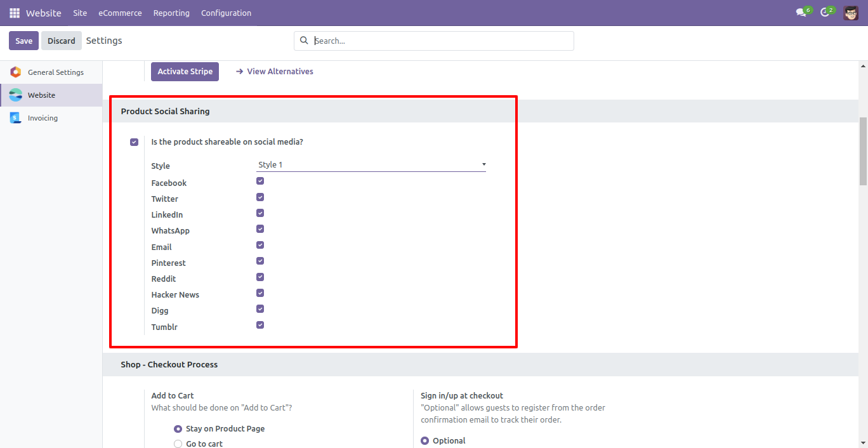Click the Shop - Checkout Process heading
868x448 pixels.
click(x=169, y=365)
